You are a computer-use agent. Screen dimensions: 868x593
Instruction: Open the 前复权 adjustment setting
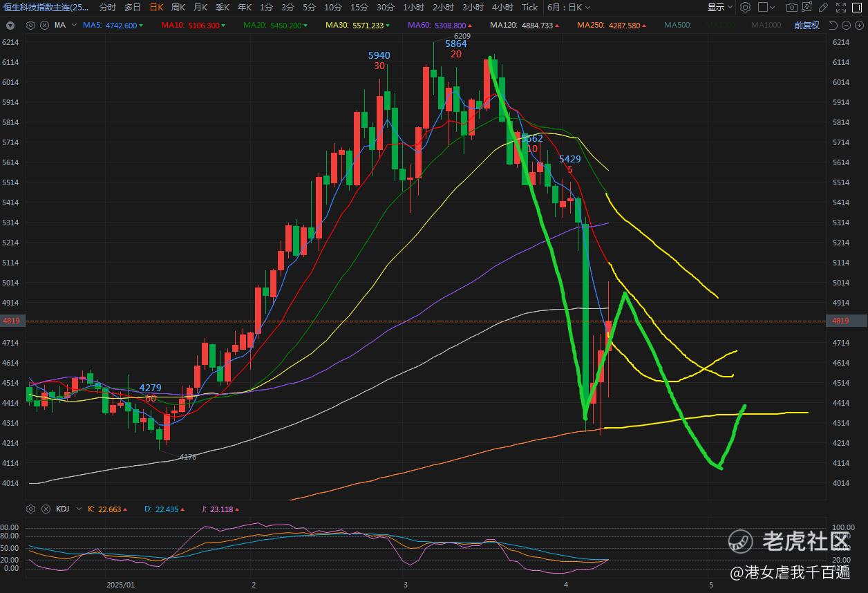click(x=806, y=25)
